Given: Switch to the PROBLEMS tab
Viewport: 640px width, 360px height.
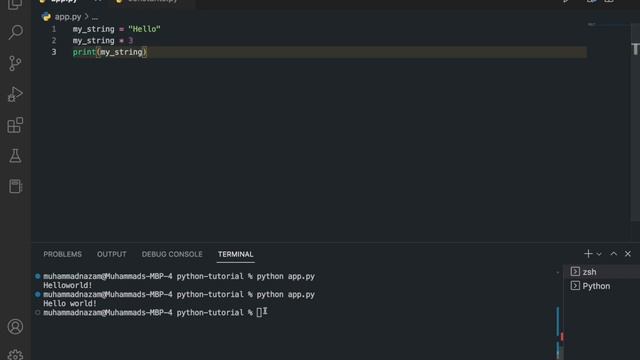Looking at the screenshot, I should tap(62, 254).
